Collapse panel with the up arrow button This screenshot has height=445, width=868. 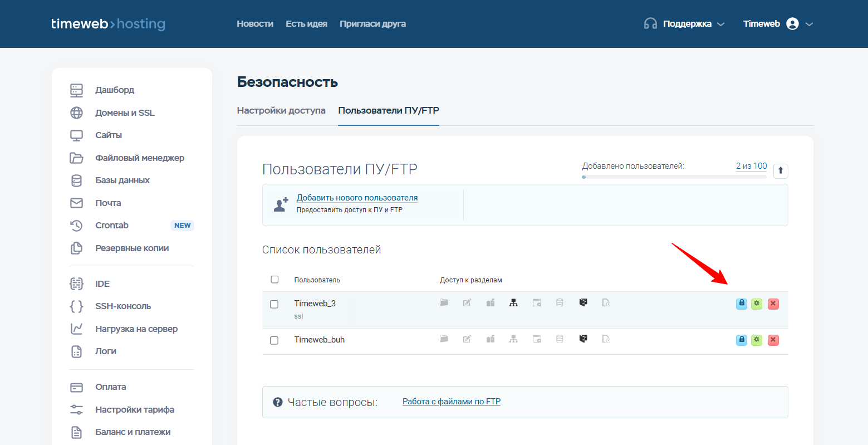(781, 170)
